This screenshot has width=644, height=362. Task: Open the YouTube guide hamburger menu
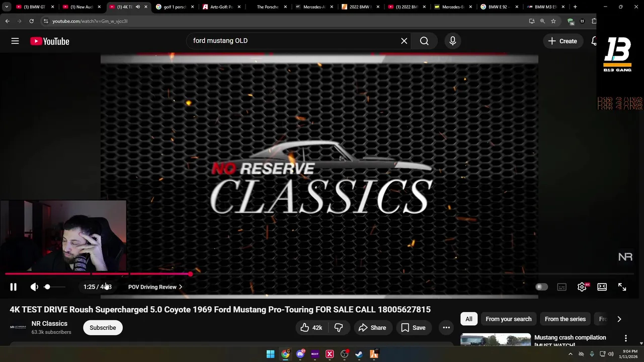coord(15,41)
